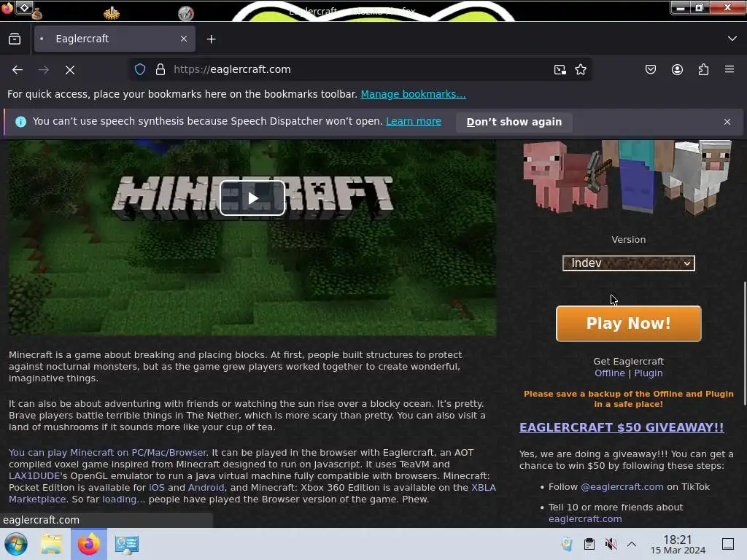Close the Eaglercraft tab
The image size is (747, 560).
[184, 39]
